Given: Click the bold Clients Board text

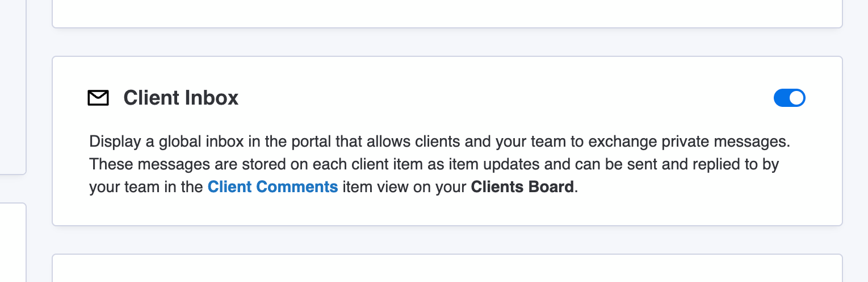Looking at the screenshot, I should 522,187.
